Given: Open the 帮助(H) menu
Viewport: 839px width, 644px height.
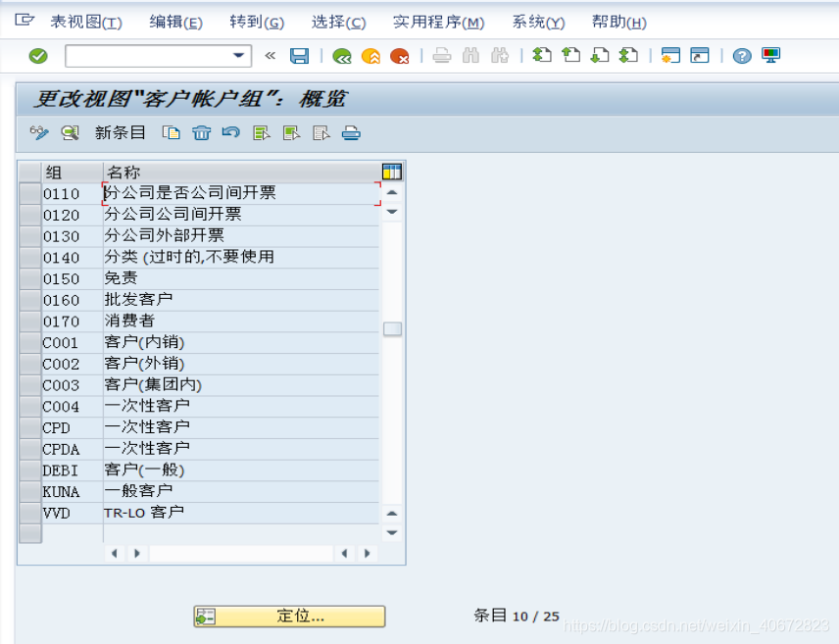Looking at the screenshot, I should click(619, 22).
